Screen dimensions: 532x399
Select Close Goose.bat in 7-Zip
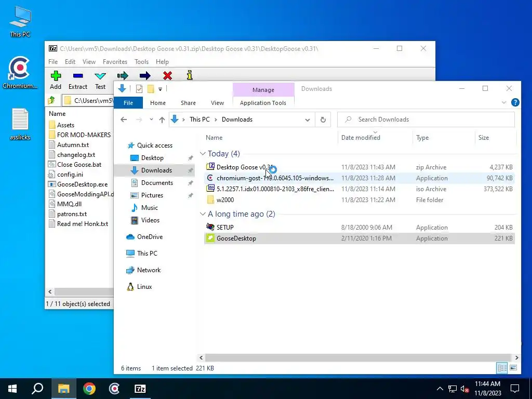tap(75, 165)
